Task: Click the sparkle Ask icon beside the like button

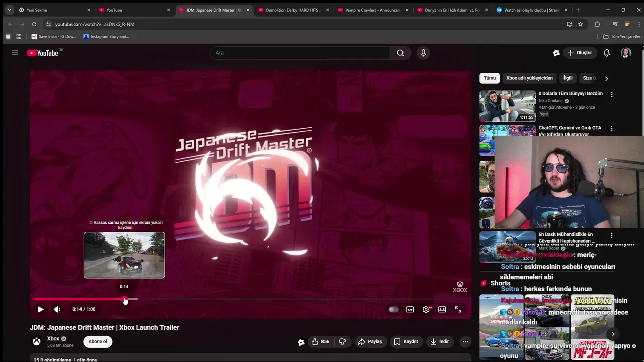Action: pos(301,342)
